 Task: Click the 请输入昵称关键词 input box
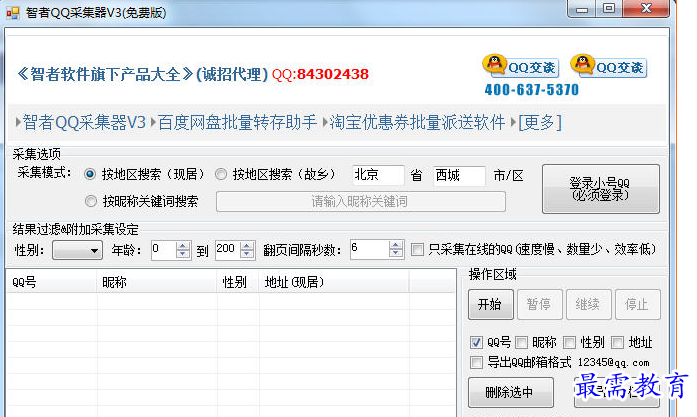[361, 202]
